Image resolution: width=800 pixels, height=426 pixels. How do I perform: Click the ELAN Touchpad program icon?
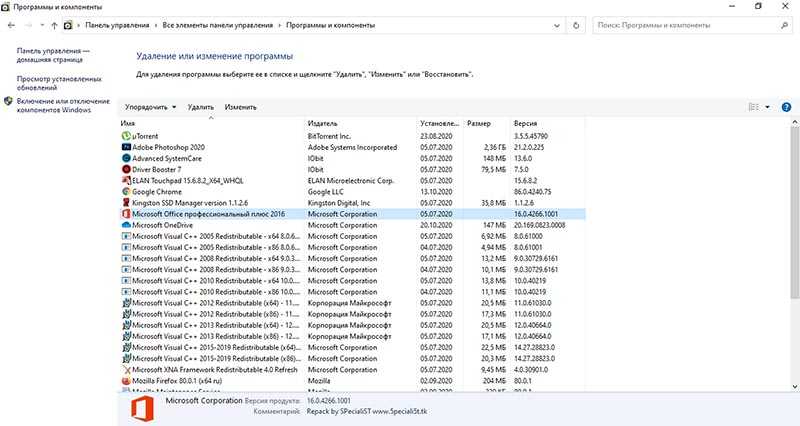click(126, 181)
